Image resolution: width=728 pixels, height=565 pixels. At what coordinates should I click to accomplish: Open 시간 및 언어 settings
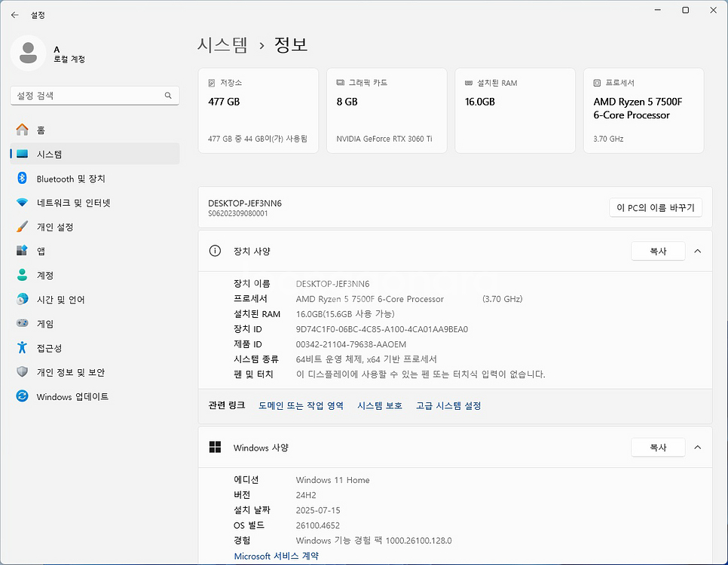point(95,299)
